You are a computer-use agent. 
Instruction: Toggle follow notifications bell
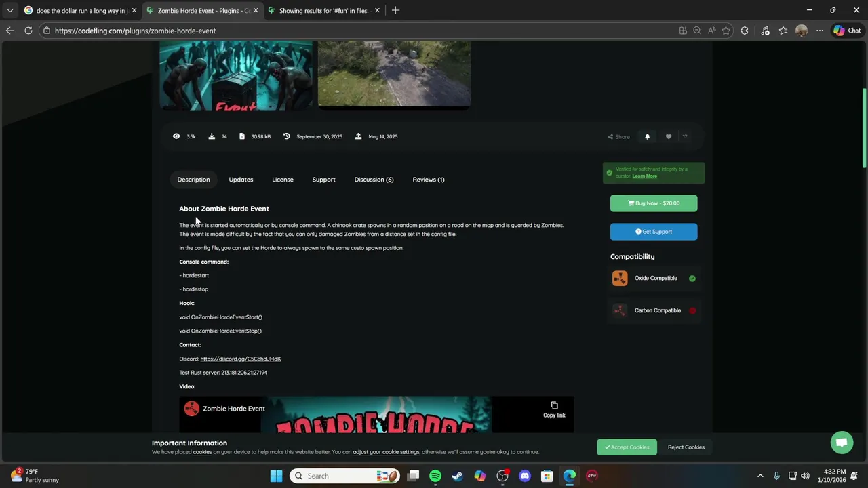point(647,136)
